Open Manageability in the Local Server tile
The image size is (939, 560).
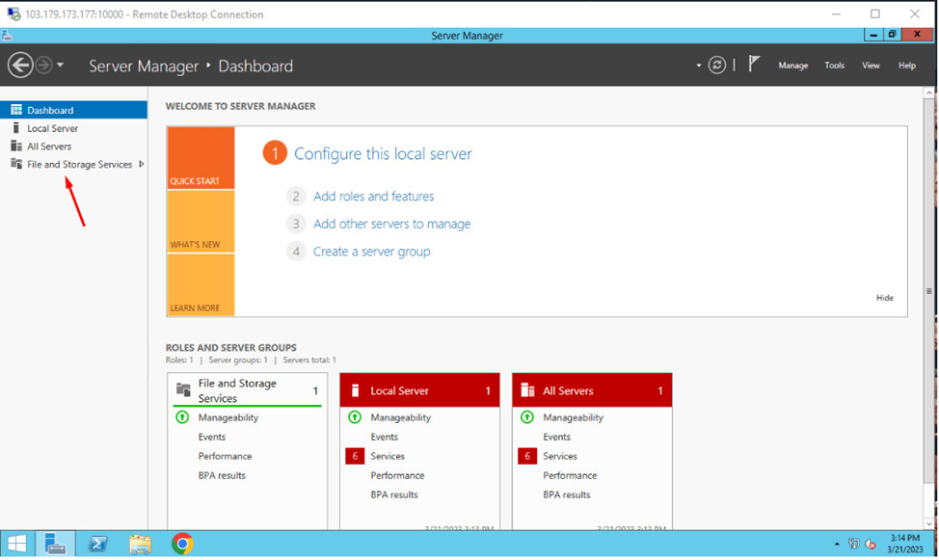[x=401, y=417]
